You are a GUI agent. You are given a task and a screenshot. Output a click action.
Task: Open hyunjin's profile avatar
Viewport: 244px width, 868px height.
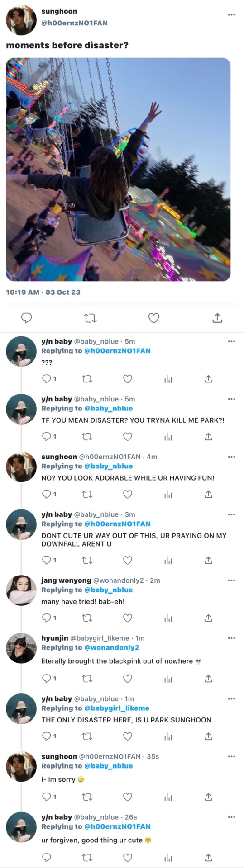point(21,648)
